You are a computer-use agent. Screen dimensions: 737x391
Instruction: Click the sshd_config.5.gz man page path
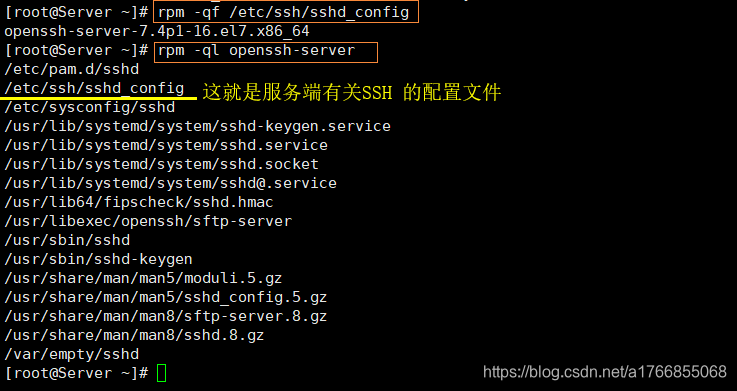(165, 297)
